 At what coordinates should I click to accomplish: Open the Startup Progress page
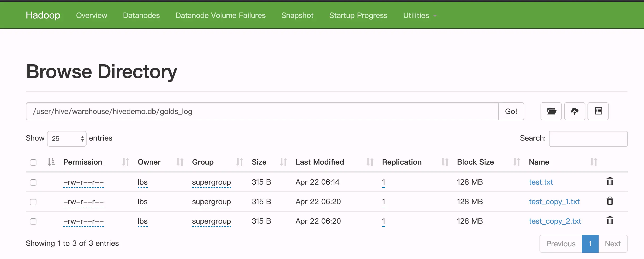click(x=358, y=16)
